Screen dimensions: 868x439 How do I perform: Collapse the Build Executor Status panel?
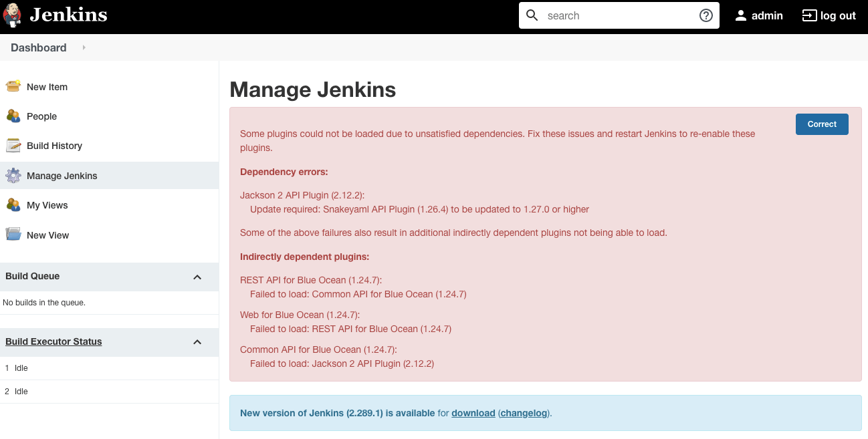pos(197,342)
